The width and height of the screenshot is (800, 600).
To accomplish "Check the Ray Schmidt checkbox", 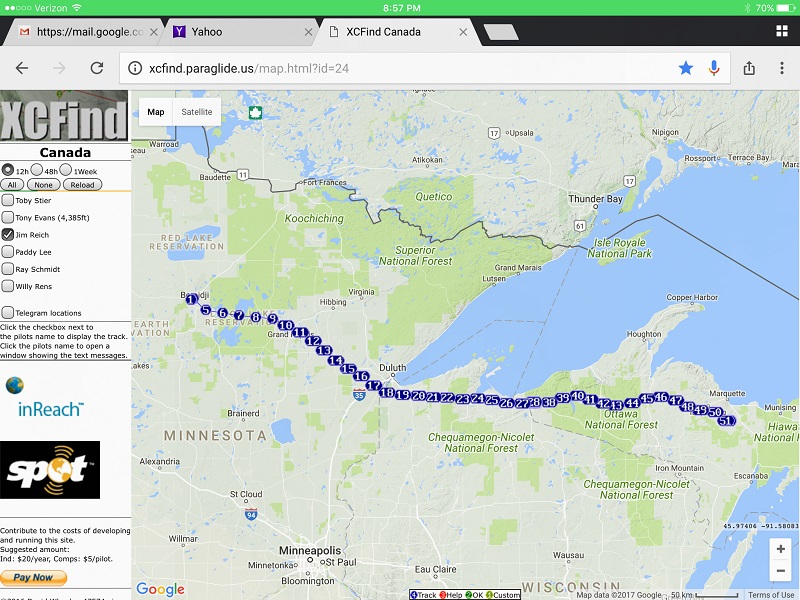I will click(8, 268).
